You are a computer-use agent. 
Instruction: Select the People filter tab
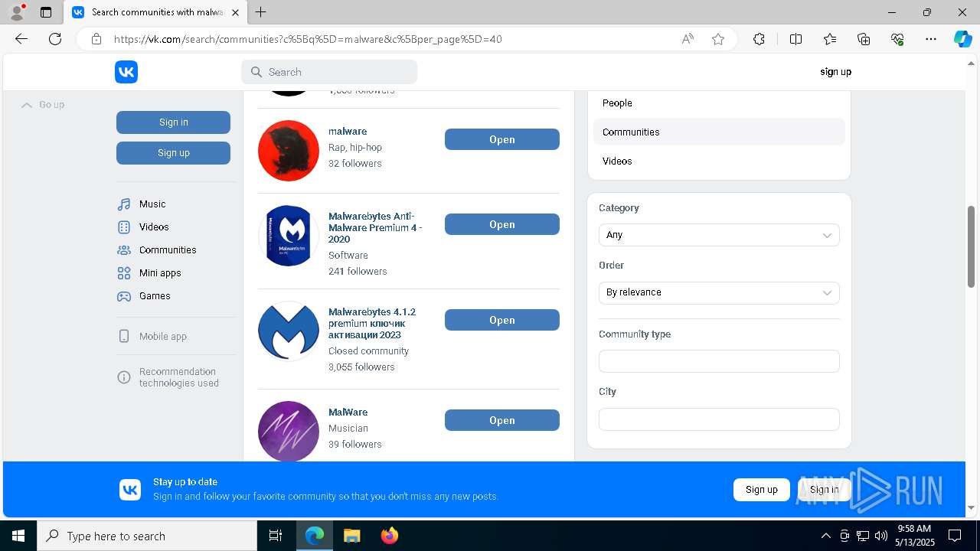[x=719, y=103]
